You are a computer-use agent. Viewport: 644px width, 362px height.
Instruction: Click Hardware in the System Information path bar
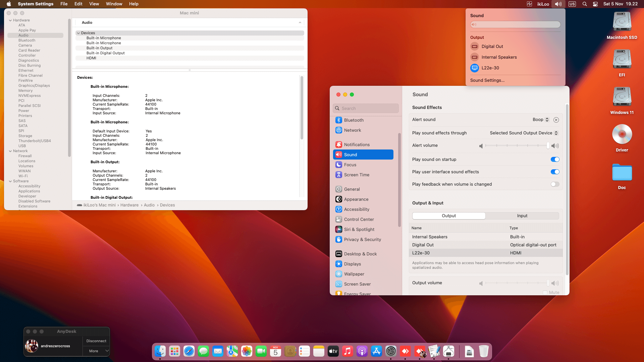[x=129, y=205]
